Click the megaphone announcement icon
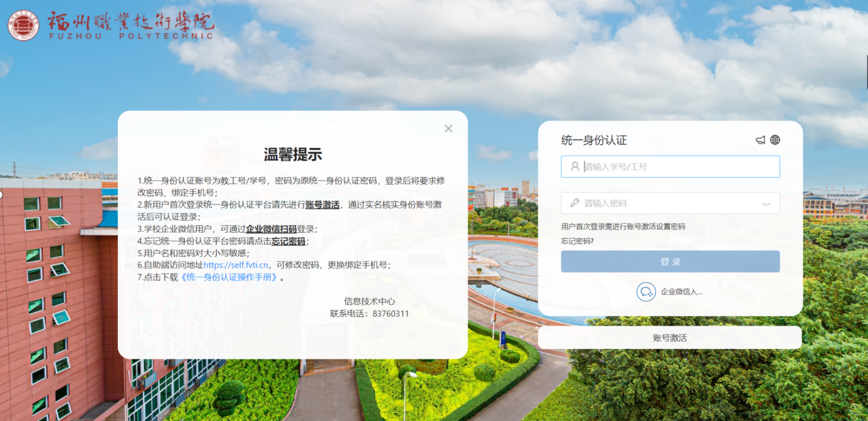Viewport: 868px width, 421px height. tap(760, 140)
